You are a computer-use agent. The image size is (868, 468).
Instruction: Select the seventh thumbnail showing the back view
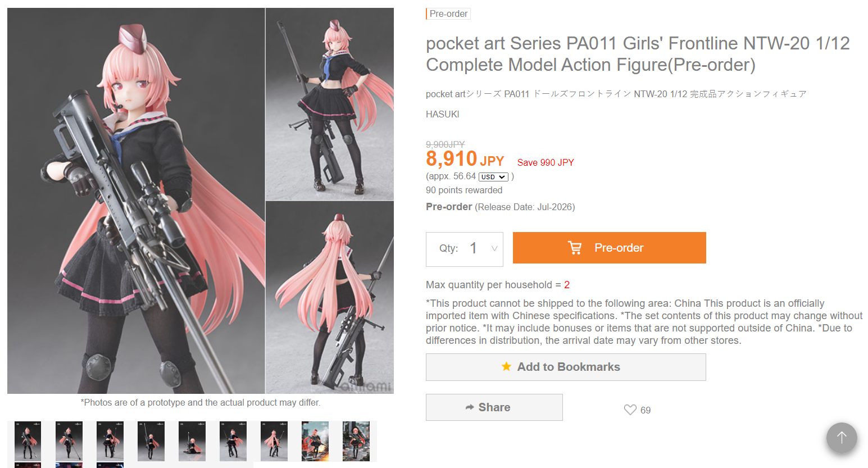point(274,441)
